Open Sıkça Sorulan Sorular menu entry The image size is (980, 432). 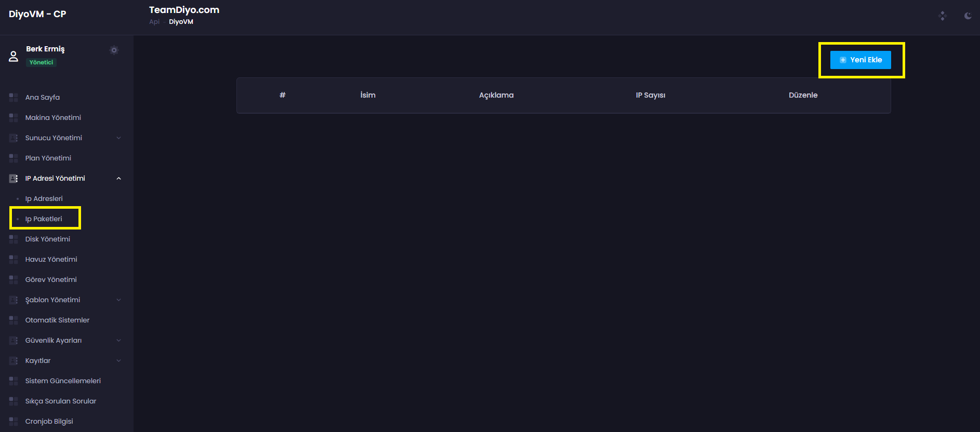61,401
